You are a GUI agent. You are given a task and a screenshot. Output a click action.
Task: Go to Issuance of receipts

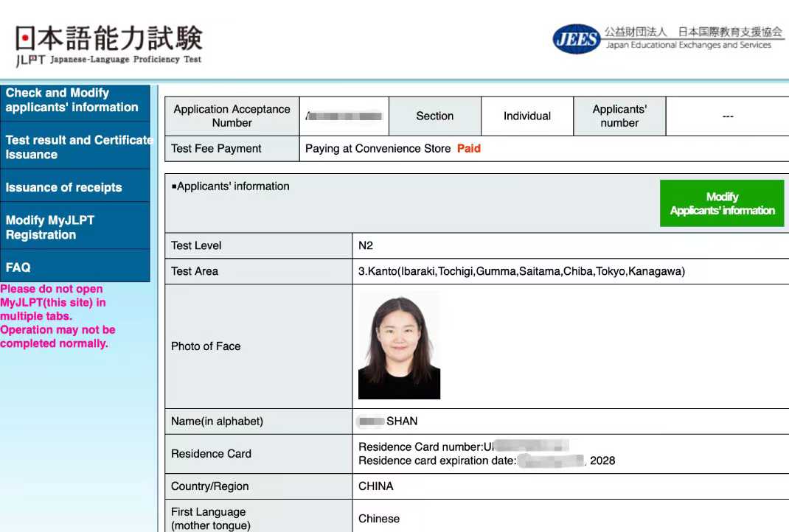(64, 187)
